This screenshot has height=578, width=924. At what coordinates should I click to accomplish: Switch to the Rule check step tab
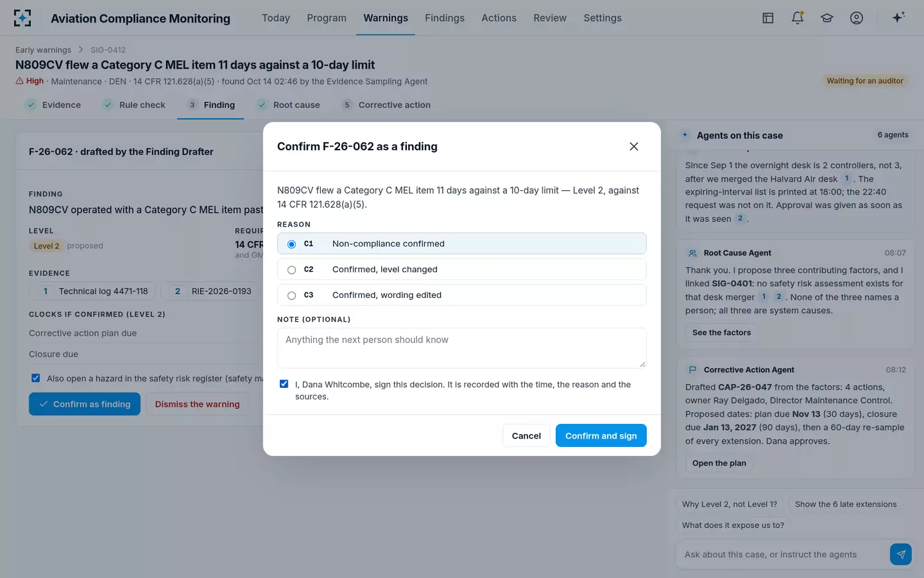[134, 105]
